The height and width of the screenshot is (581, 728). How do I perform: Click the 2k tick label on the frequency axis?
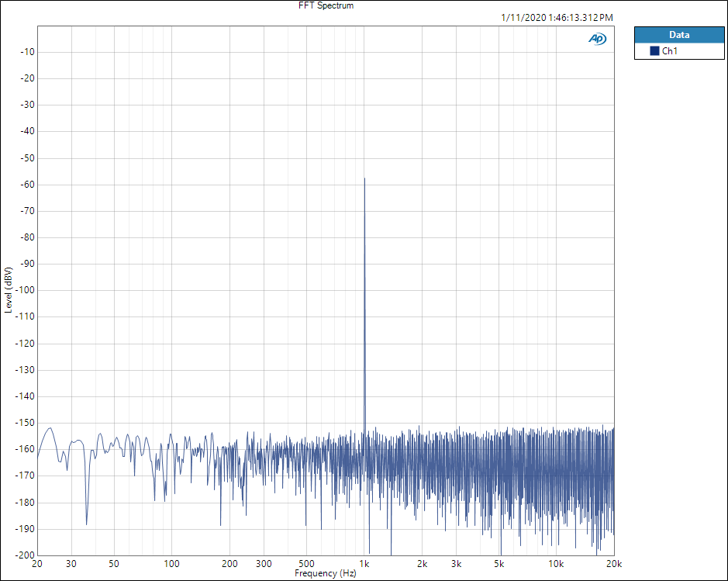[422, 564]
